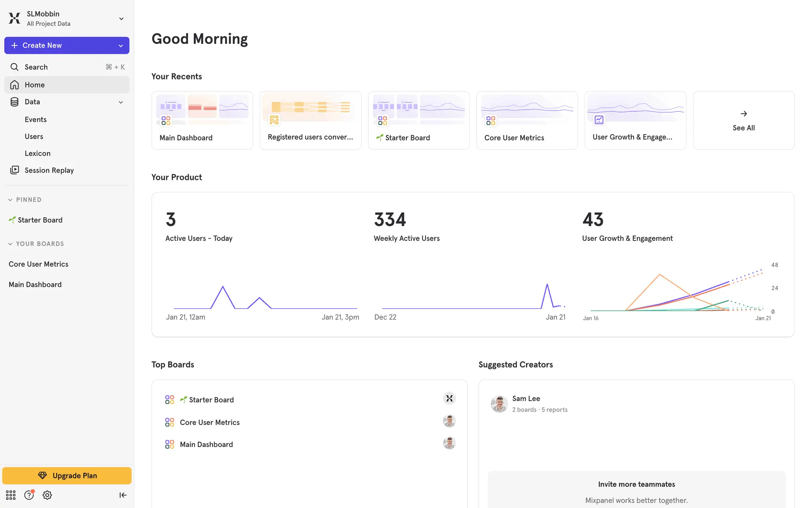Open the project switcher dropdown arrow
Image resolution: width=812 pixels, height=508 pixels.
[121, 19]
